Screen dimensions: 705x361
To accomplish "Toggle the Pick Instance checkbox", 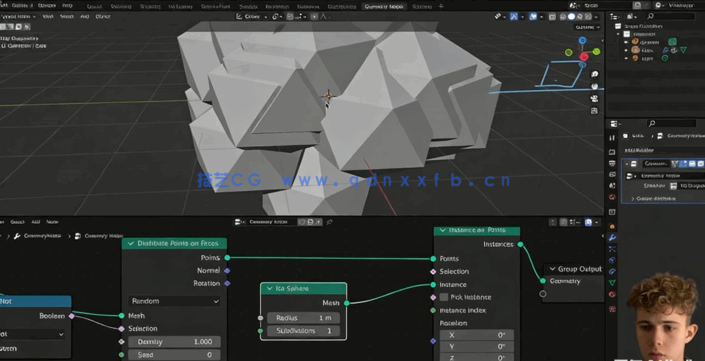I will [444, 297].
